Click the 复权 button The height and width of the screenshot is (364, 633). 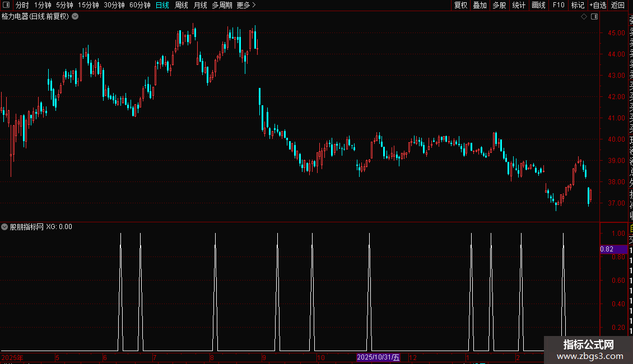(x=460, y=5)
